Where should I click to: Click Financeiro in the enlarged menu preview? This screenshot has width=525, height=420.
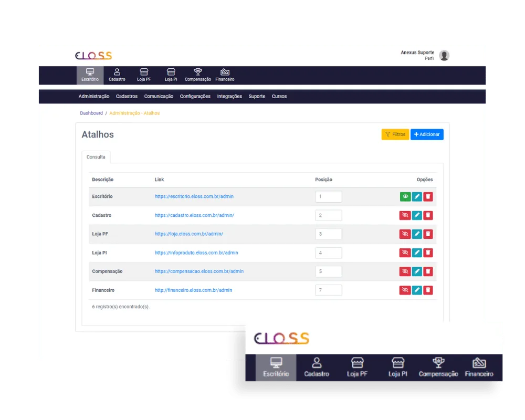(x=479, y=367)
